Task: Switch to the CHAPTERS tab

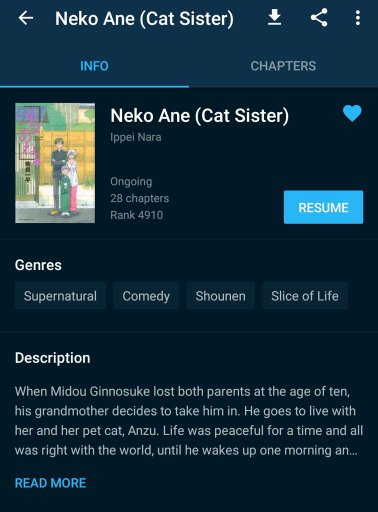Action: coord(283,66)
